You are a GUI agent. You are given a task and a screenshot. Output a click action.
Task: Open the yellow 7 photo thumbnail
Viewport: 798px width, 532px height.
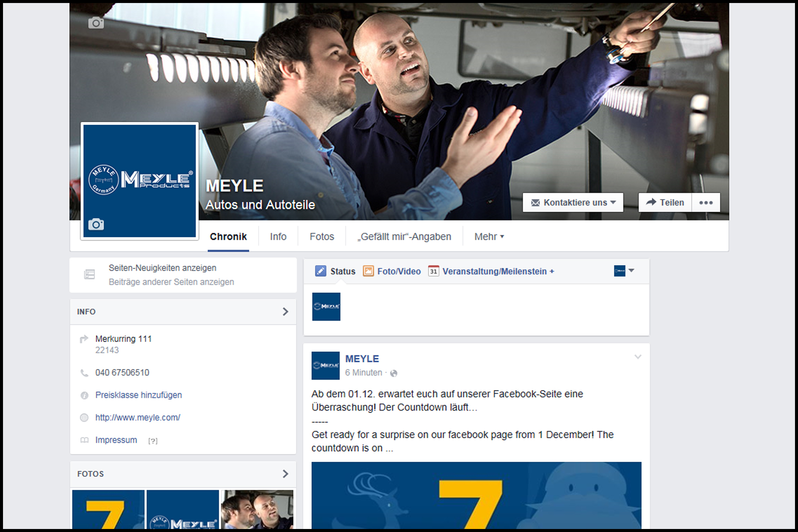point(108,509)
